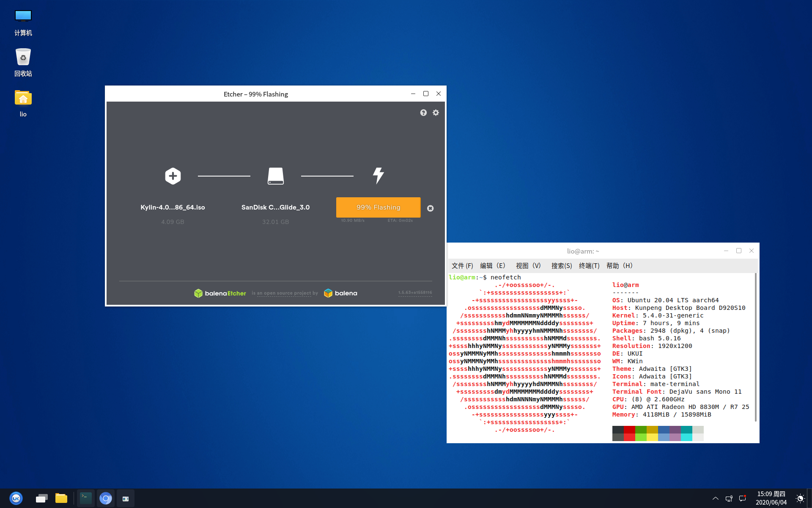Switch to terminal in taskbar
This screenshot has width=812, height=508.
pos(86,498)
